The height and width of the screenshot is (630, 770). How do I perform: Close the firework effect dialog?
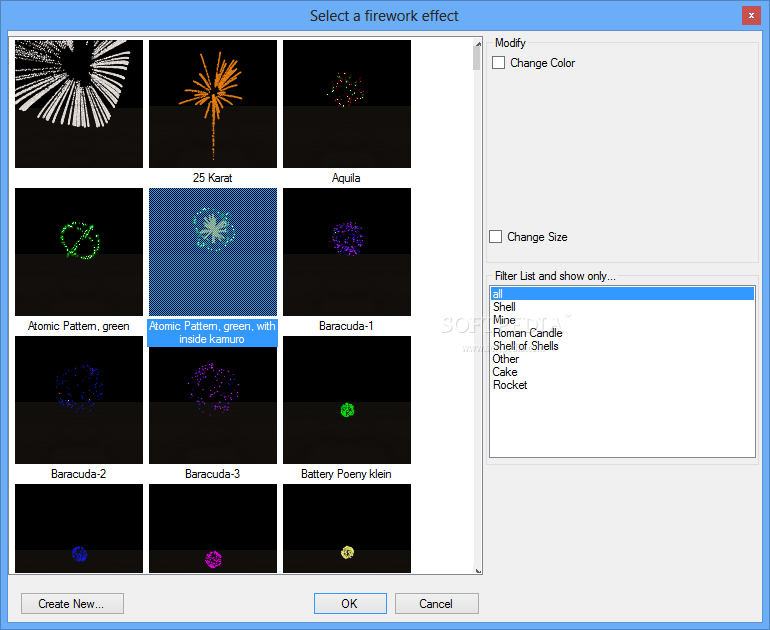point(751,16)
